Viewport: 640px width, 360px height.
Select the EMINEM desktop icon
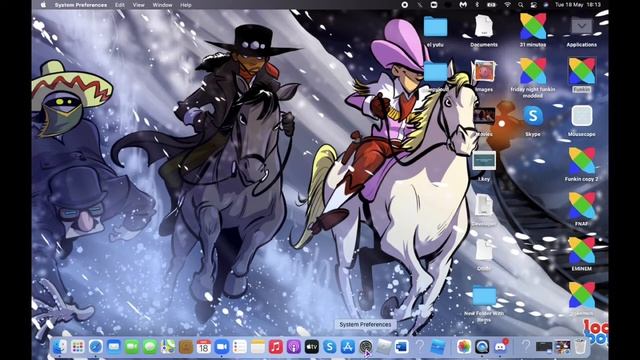point(582,251)
